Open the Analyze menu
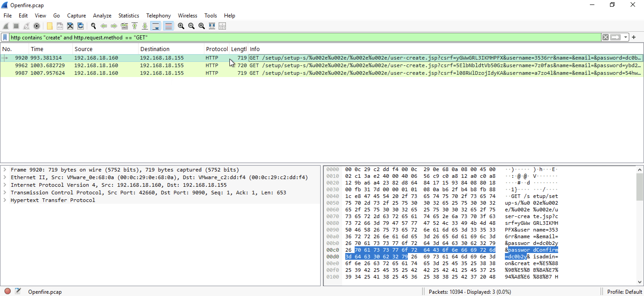Viewport: 644px width, 296px height. [x=102, y=15]
